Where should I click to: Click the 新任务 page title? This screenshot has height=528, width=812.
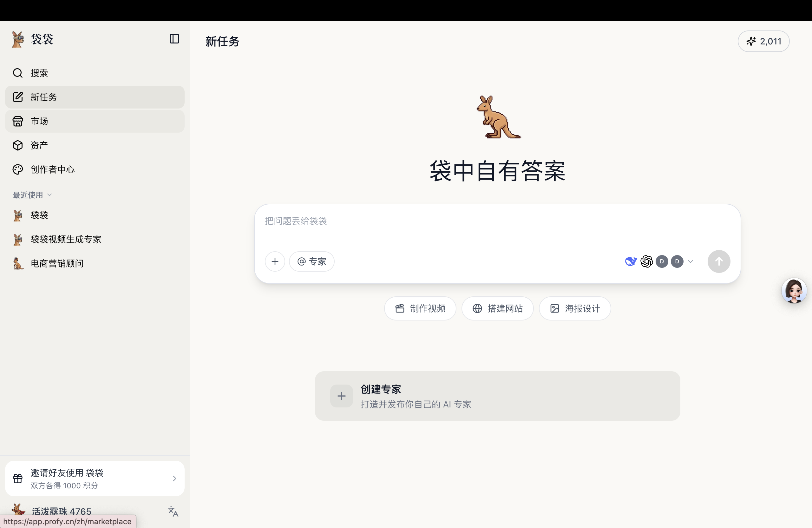click(222, 41)
